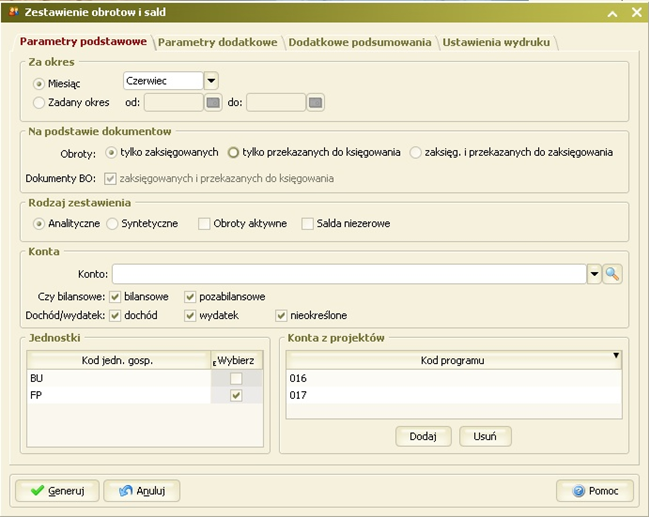Expand the Konto dropdown arrow
649x517 pixels.
594,274
